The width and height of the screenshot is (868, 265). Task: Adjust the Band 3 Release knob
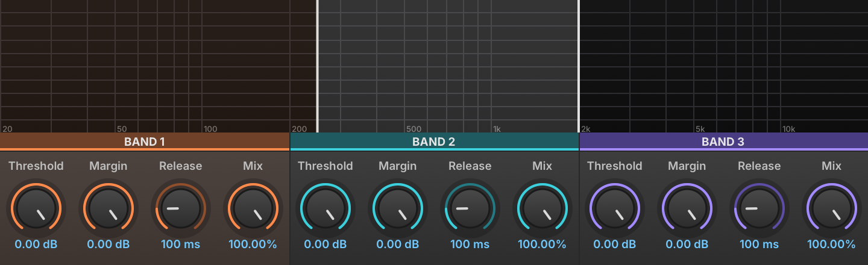(x=759, y=208)
